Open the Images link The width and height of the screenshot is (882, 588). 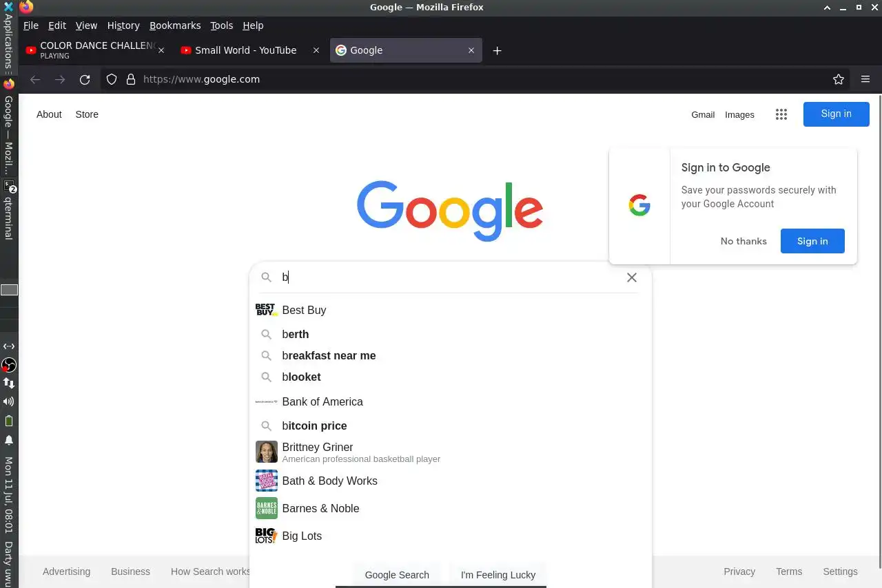739,115
